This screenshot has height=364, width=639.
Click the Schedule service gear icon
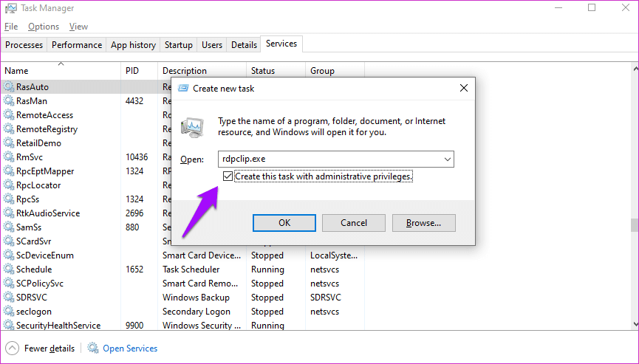click(9, 269)
